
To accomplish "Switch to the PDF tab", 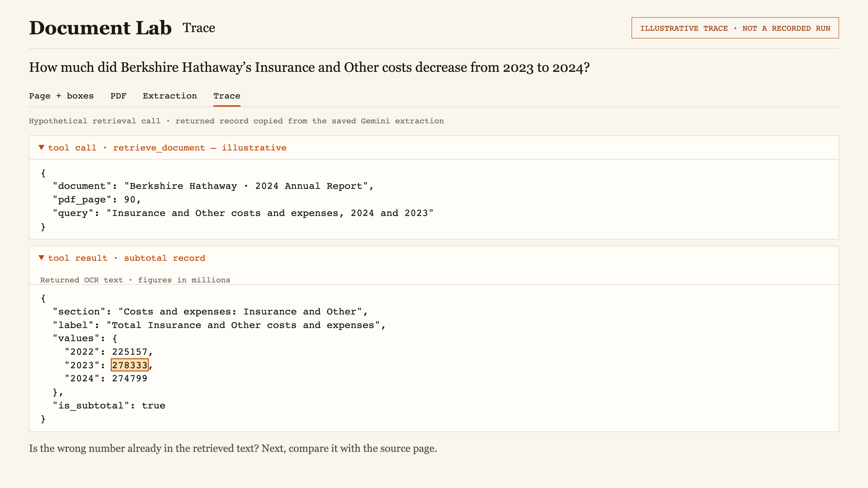I will 118,96.
